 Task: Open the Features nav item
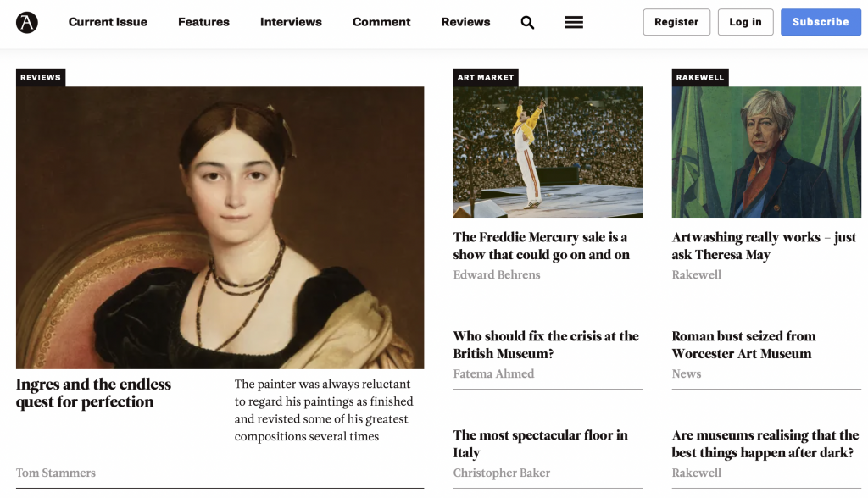(203, 22)
